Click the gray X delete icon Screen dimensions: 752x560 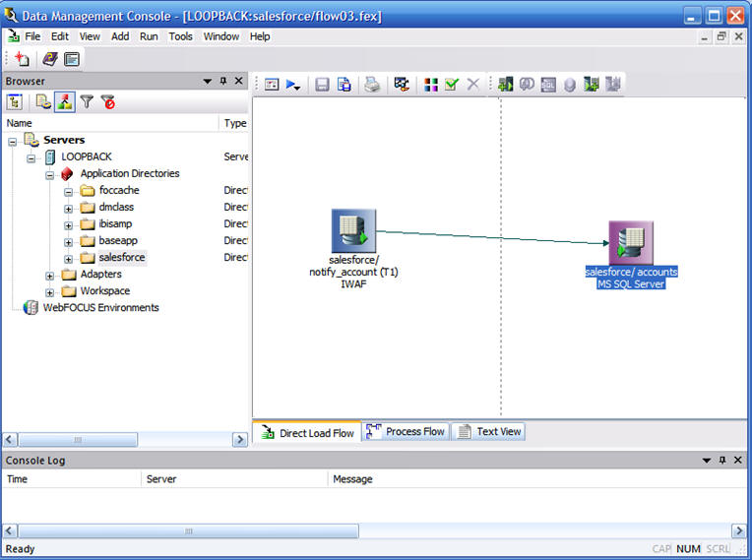472,85
